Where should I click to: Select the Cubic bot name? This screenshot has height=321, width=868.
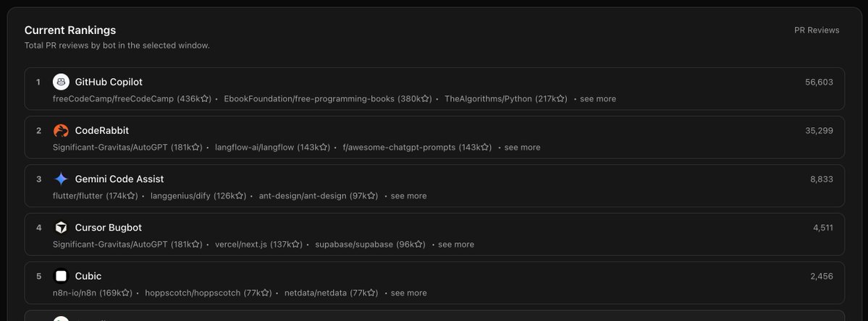point(88,276)
